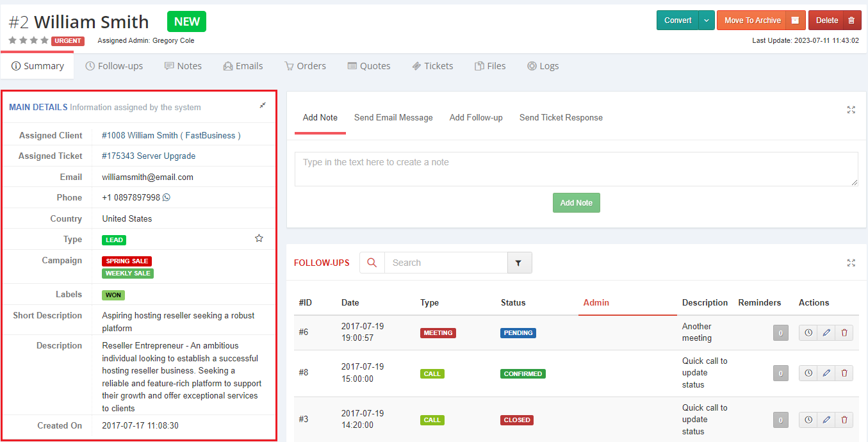This screenshot has width=868, height=442.
Task: Open ticket #175343 Server Upgrade link
Action: point(149,156)
